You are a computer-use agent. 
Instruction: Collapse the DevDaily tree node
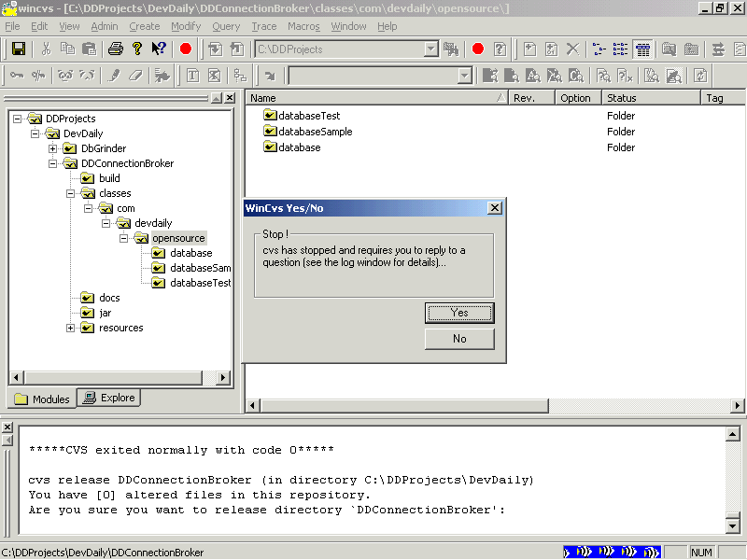click(x=35, y=133)
